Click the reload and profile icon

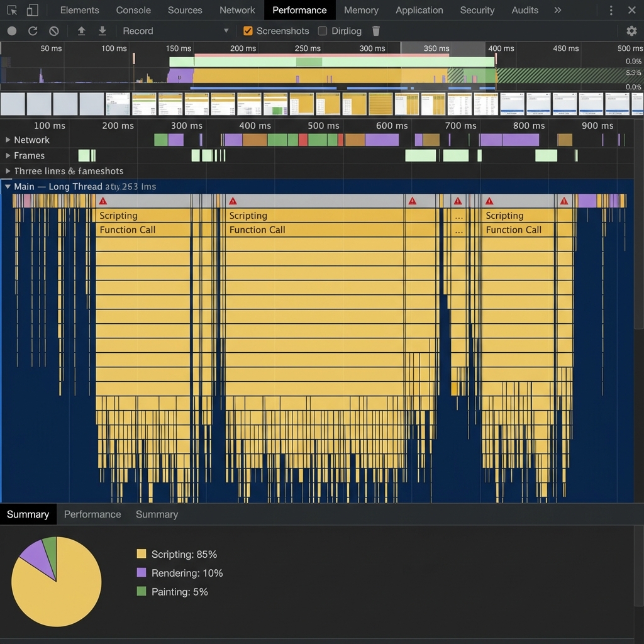coord(33,31)
